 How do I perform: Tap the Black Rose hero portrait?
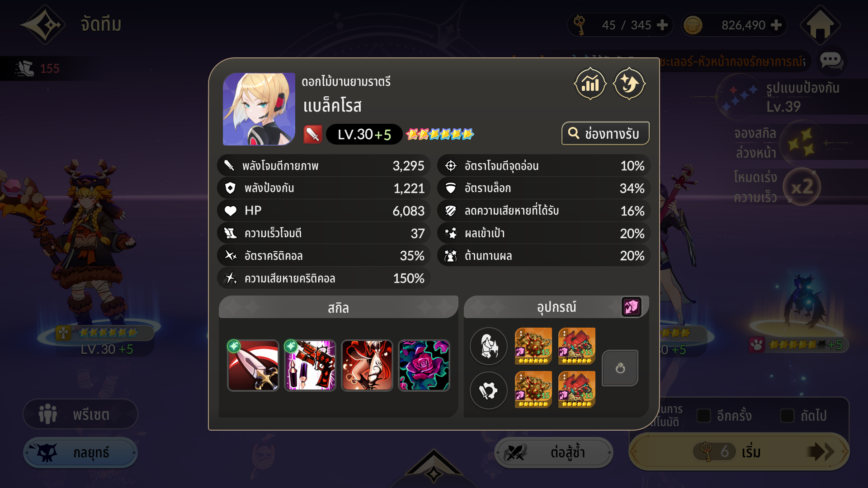click(259, 109)
